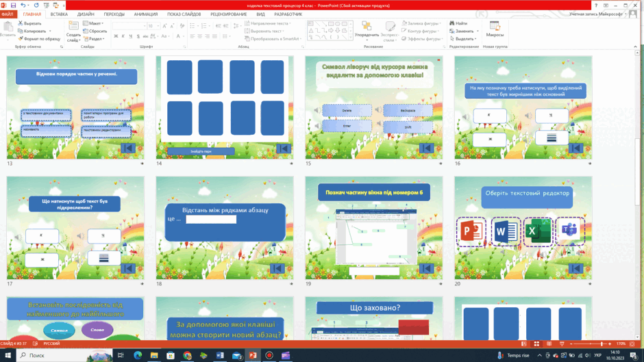Screen dimensions: 644x362
Task: Clear all text formatting
Action: [182, 26]
